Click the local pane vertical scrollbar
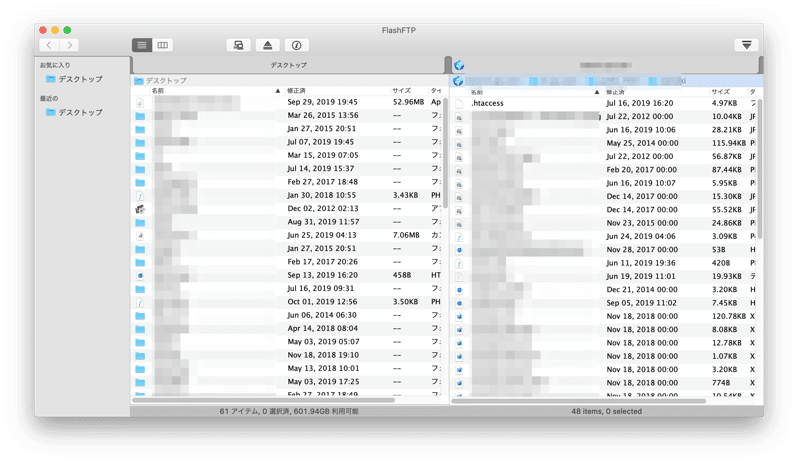 coord(445,153)
